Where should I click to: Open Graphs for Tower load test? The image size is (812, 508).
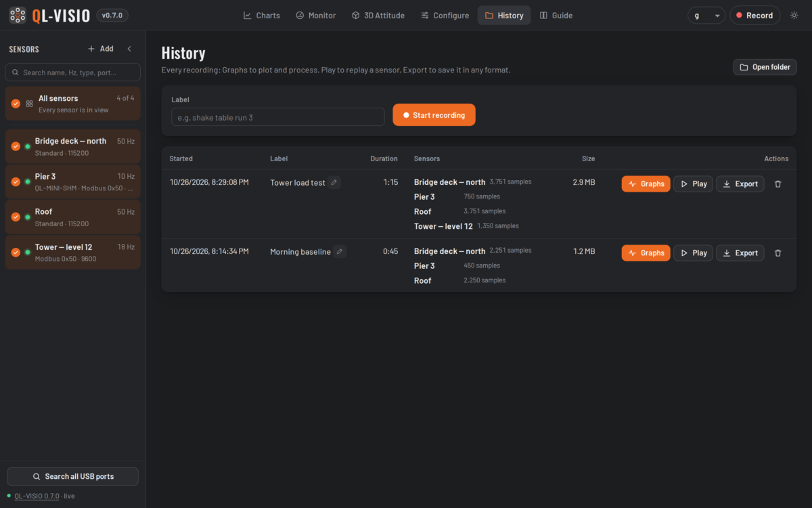click(x=646, y=184)
